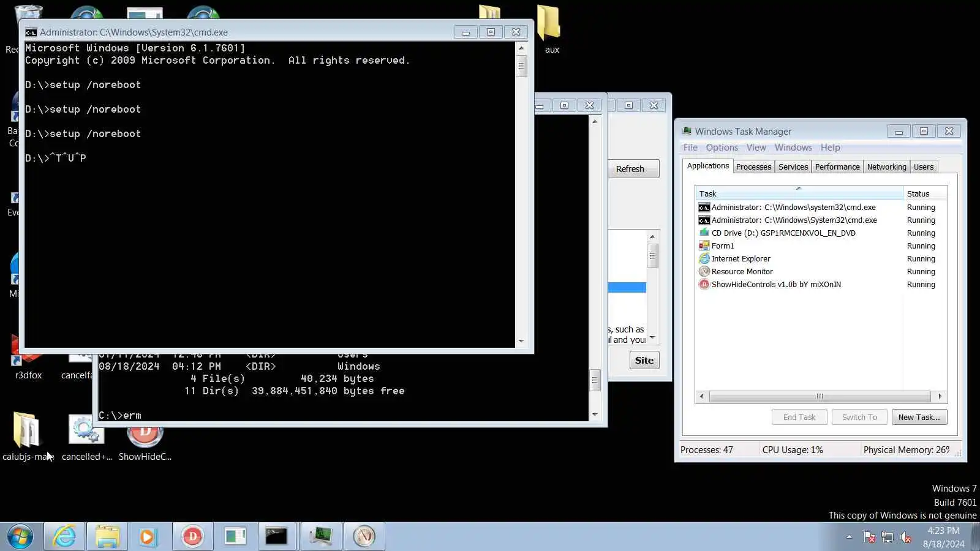This screenshot has height=551, width=980.
Task: Click the End Task button
Action: click(x=799, y=418)
